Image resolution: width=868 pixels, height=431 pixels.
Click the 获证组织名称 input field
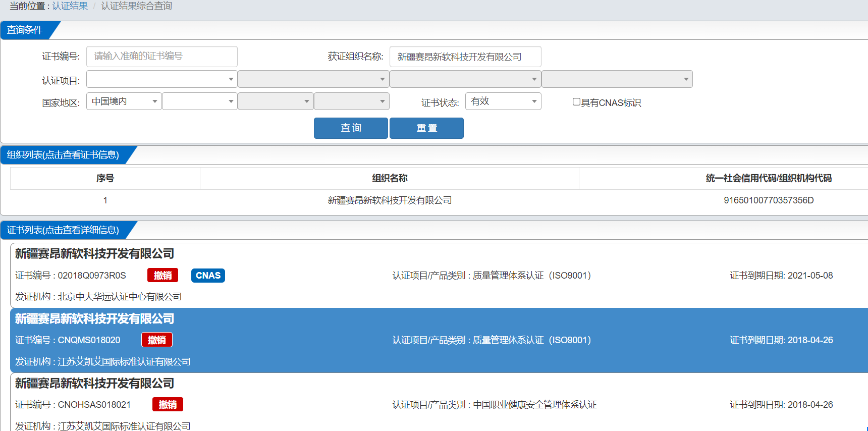point(465,57)
